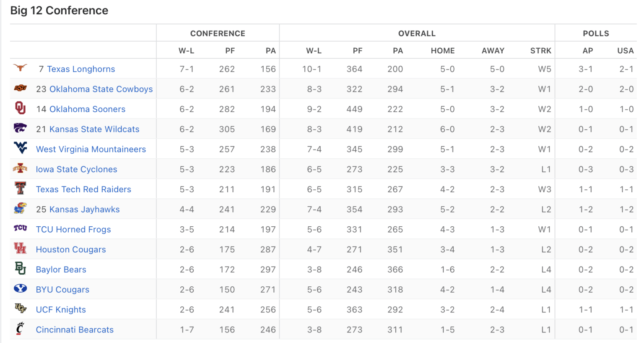Select the UCF Knights team link
This screenshot has width=644, height=343.
tap(61, 310)
